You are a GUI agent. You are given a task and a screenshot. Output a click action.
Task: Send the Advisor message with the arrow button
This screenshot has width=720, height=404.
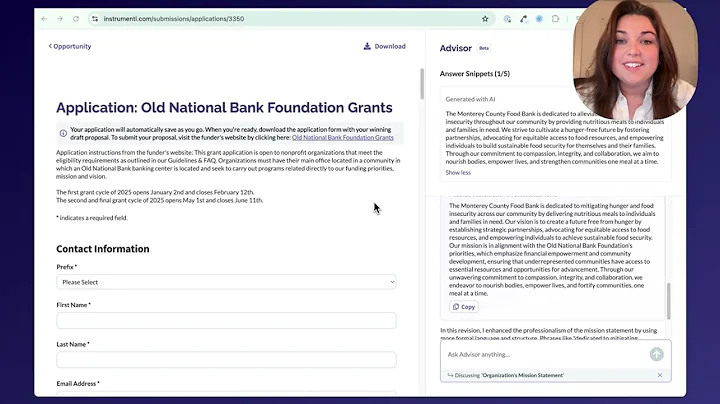tap(656, 354)
